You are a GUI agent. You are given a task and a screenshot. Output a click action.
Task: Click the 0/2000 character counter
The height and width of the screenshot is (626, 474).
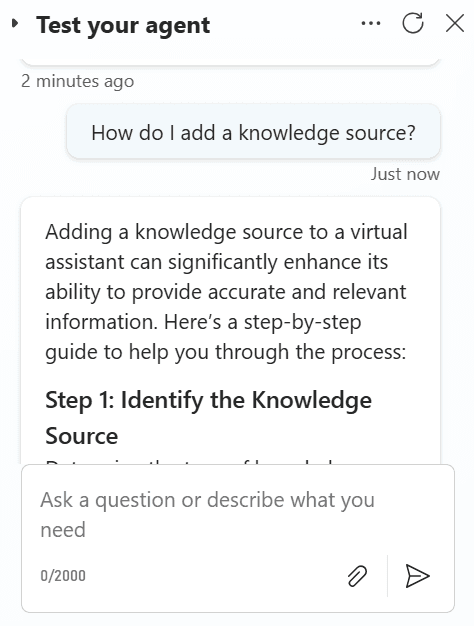coord(63,576)
